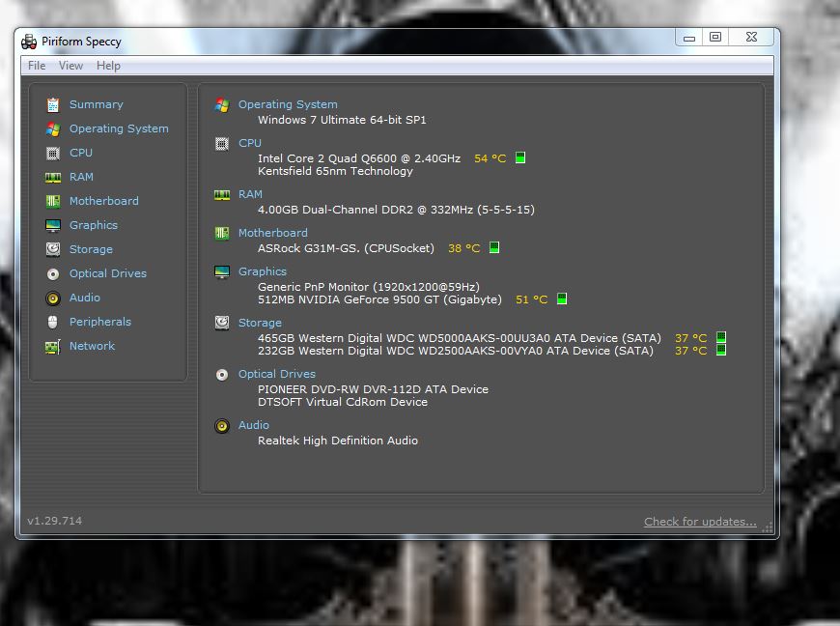Viewport: 840px width, 626px height.
Task: Click the Realtek High Definition Audio text
Action: [338, 441]
